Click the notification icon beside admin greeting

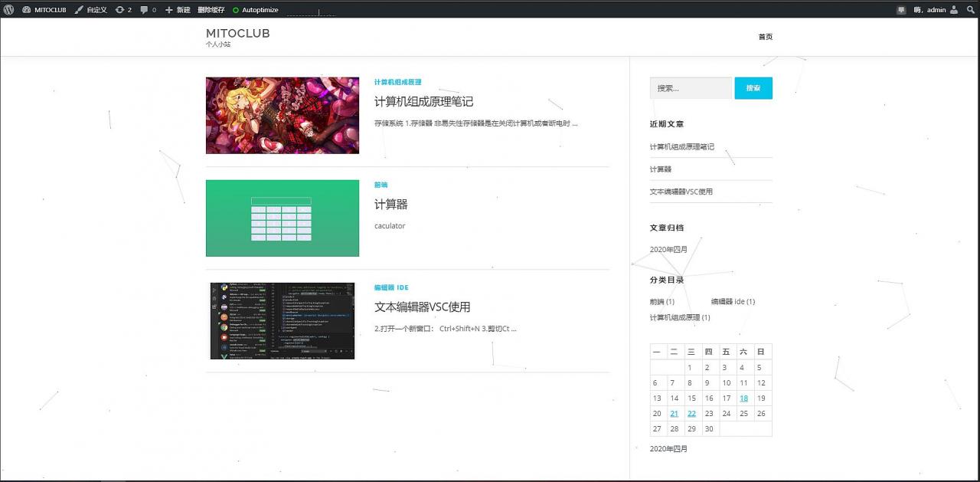901,10
